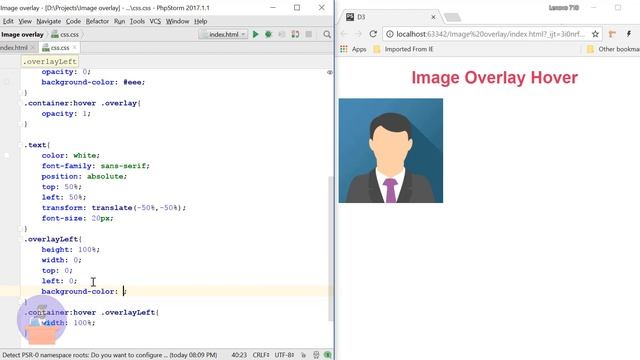Open the Other bookmarks folder
Screen dimensions: 640x360
click(613, 49)
